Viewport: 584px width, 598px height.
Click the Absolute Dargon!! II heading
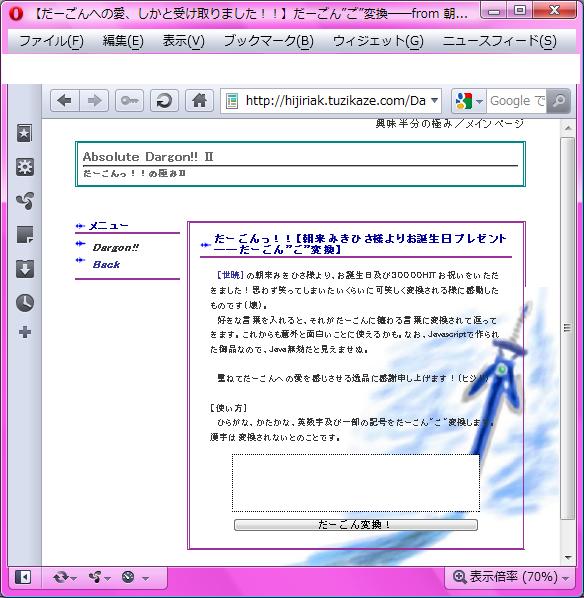click(x=148, y=157)
